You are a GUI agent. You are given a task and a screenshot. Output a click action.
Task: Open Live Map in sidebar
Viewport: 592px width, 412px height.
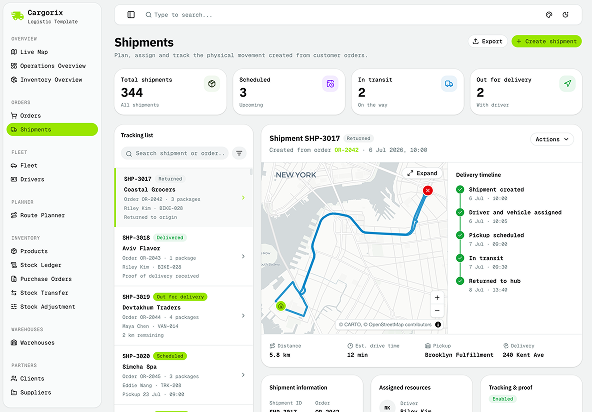click(52, 52)
